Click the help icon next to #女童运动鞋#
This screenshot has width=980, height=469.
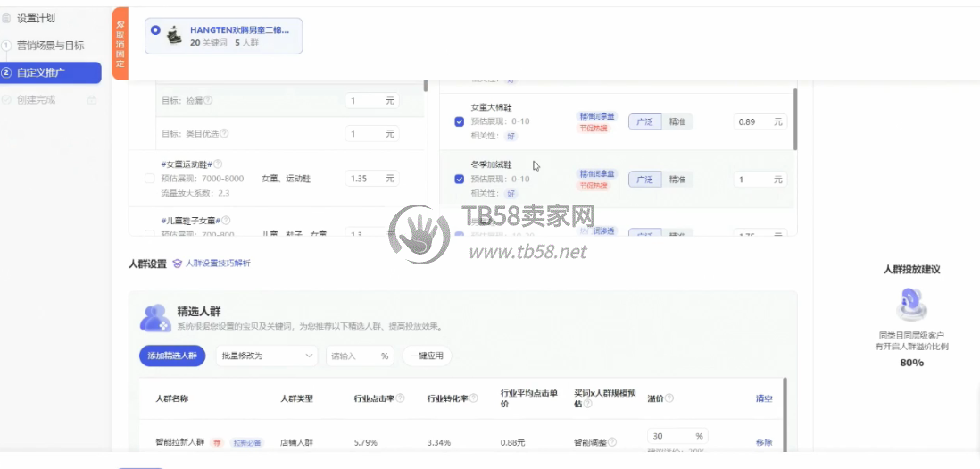(218, 164)
